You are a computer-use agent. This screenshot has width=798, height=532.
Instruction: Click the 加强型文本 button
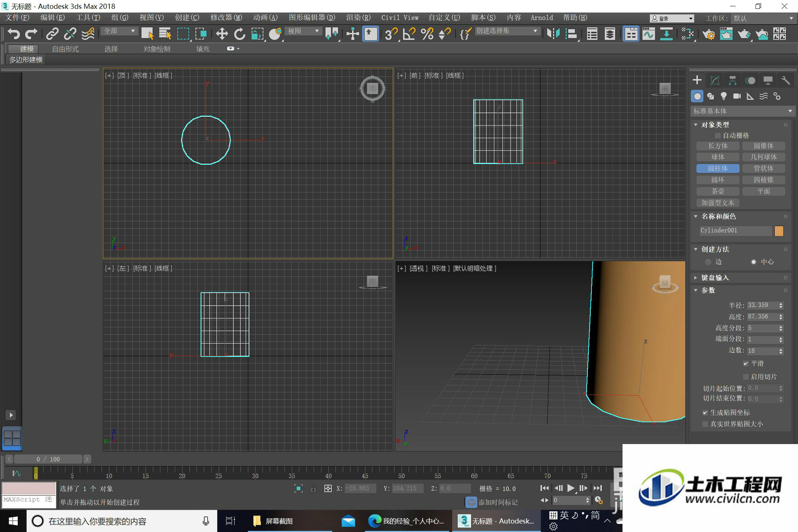[x=718, y=203]
